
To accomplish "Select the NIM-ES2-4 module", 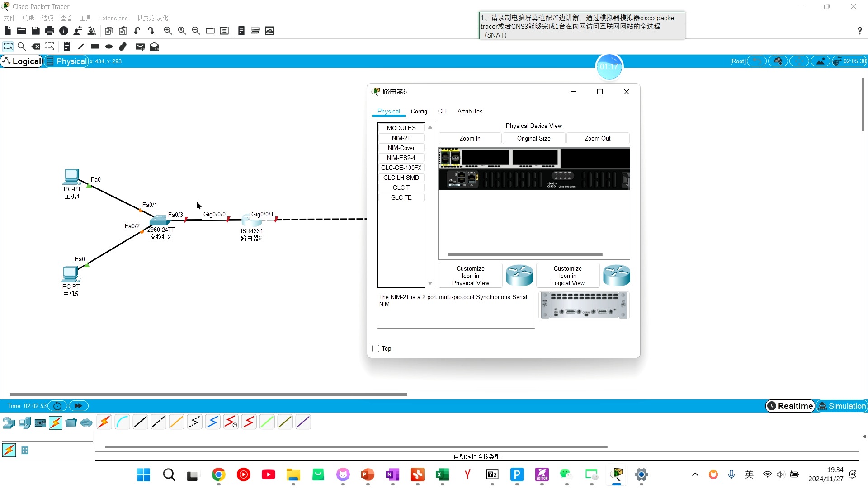I will [x=401, y=158].
